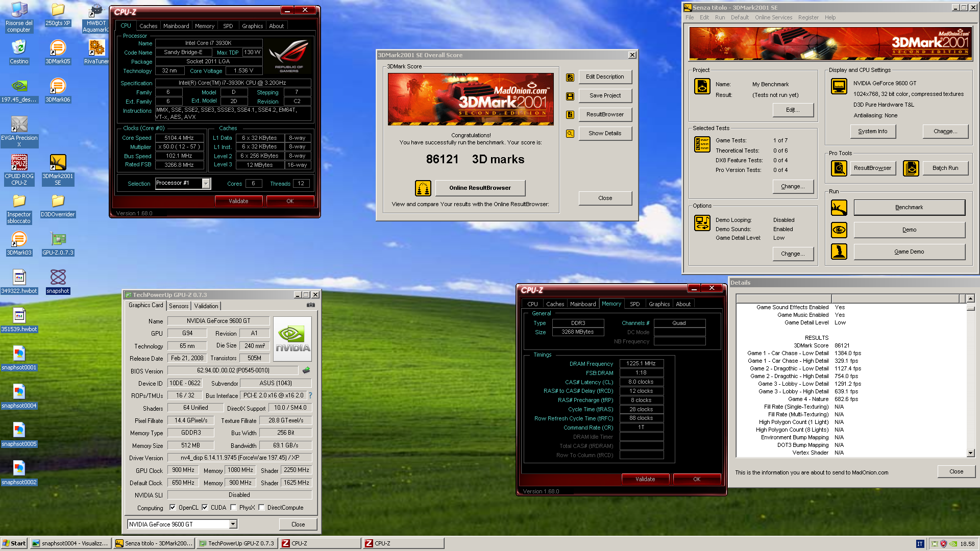Click the icon beside Online ResultBrowser button
980x551 pixels.
click(x=423, y=188)
